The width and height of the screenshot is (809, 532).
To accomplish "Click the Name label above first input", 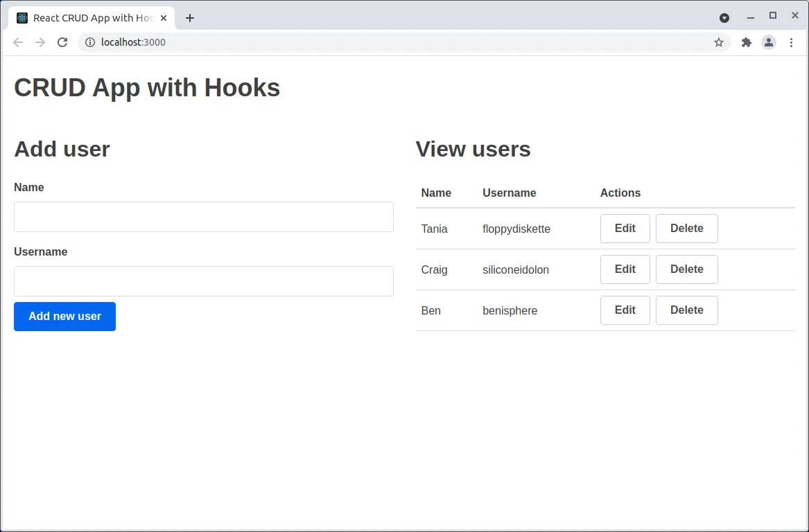I will click(29, 187).
